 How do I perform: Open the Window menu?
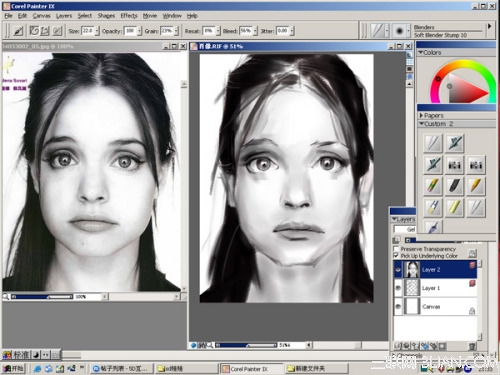point(172,16)
